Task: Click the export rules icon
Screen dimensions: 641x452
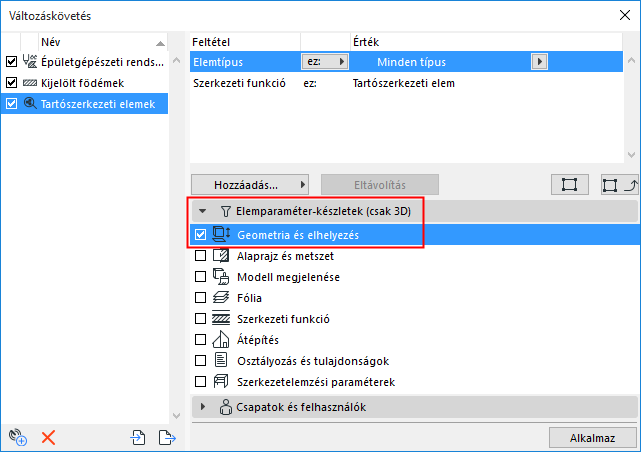Action: coord(166,437)
